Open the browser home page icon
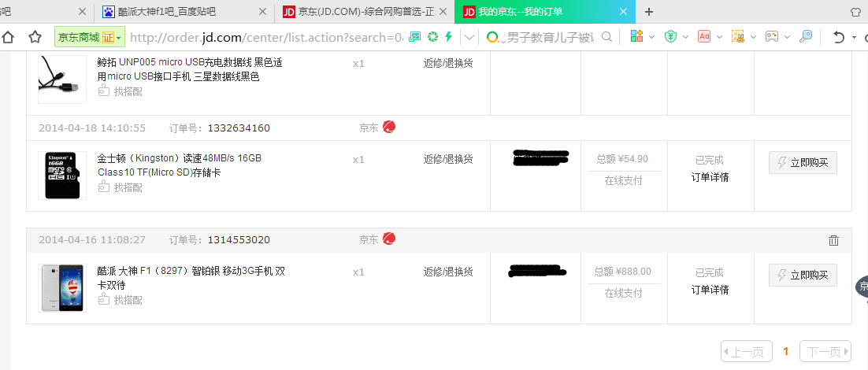 click(8, 37)
